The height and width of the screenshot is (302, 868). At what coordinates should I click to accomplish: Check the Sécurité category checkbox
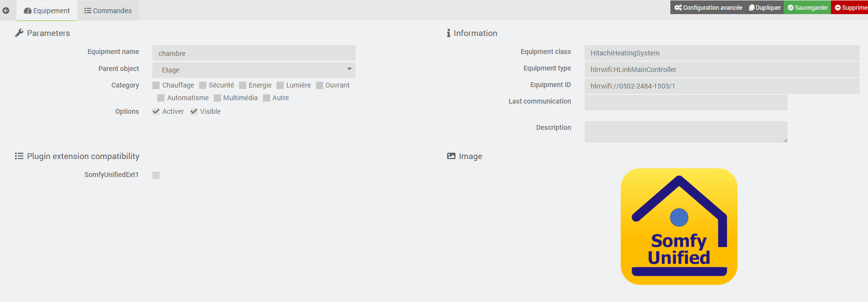coord(203,86)
